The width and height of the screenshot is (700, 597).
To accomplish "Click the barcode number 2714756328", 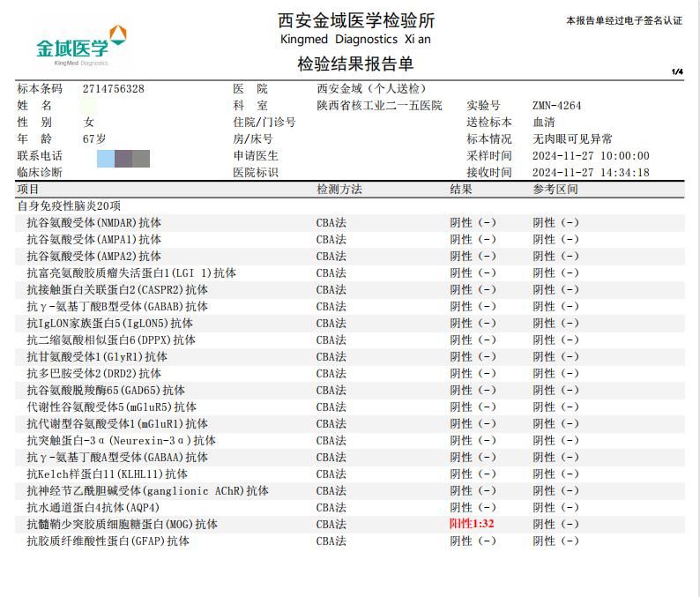I will pos(114,89).
